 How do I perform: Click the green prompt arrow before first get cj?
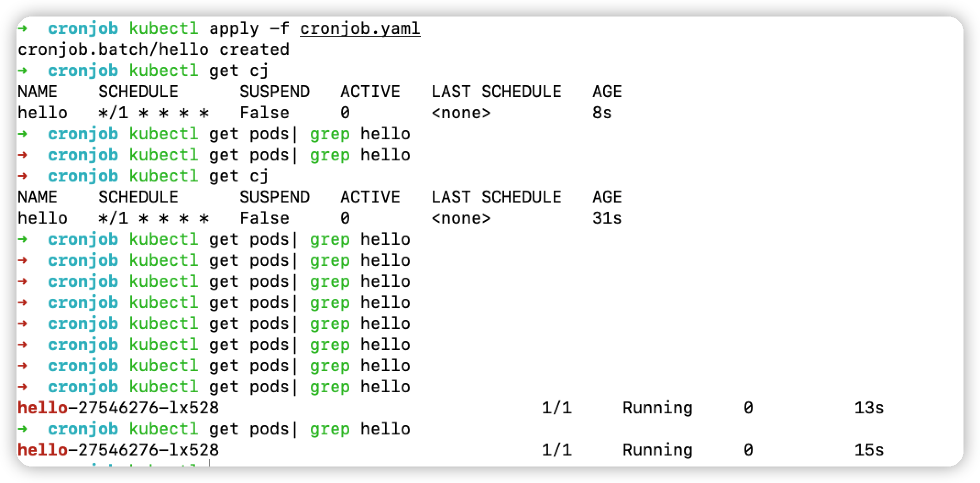point(22,71)
